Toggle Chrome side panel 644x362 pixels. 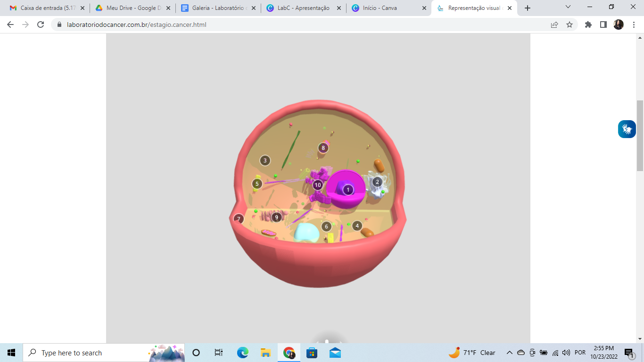click(x=603, y=25)
